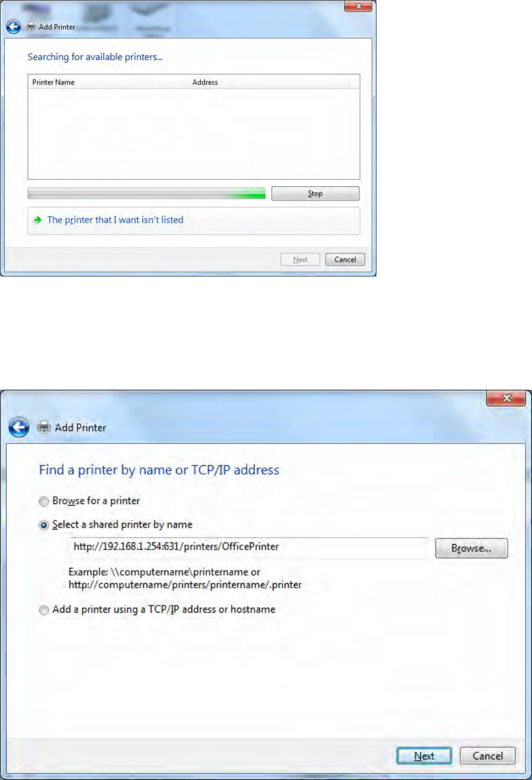Cancel the Find a printer dialog
Viewport: 532px width, 780px height.
tap(488, 756)
